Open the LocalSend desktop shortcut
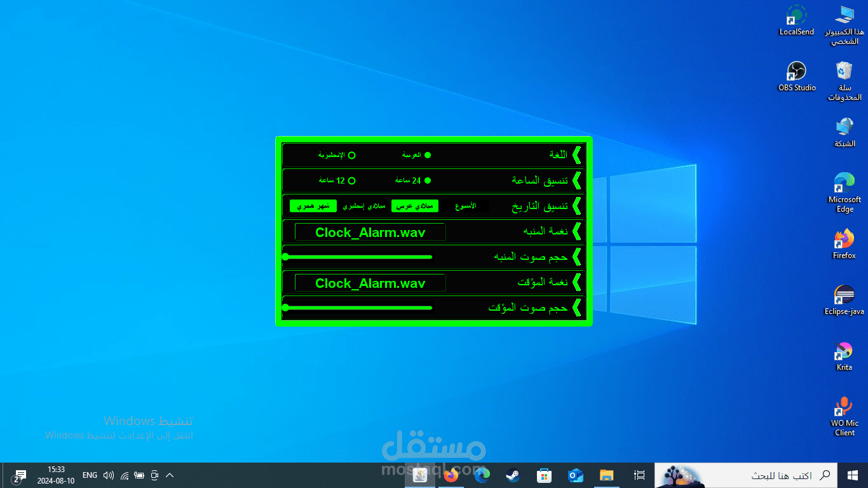This screenshot has height=488, width=868. click(x=796, y=20)
